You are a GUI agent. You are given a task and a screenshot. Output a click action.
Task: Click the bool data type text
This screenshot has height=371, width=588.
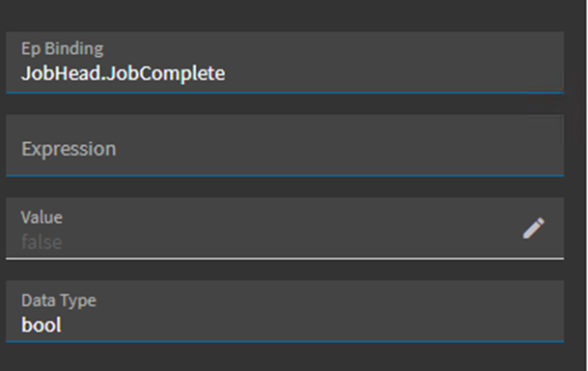(x=42, y=325)
